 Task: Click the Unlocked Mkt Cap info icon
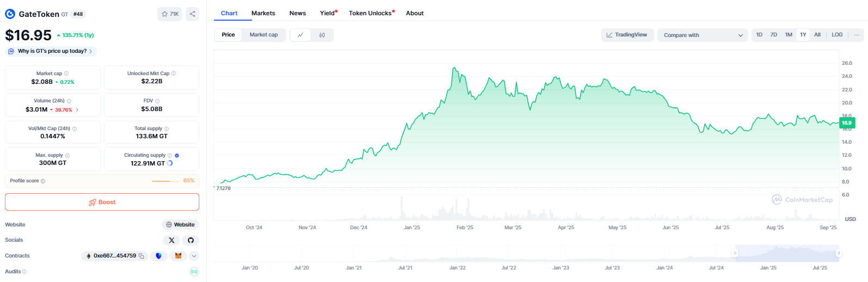coord(174,73)
